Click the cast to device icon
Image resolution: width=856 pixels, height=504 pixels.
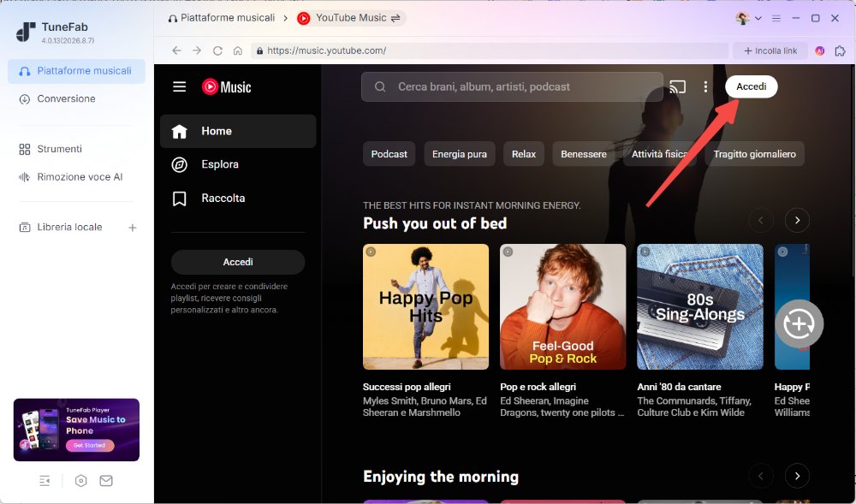[x=677, y=86]
